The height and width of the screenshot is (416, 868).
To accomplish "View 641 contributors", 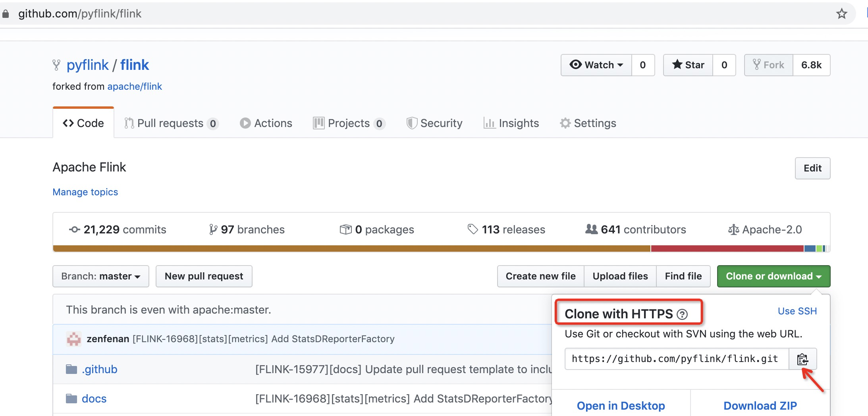I will 636,230.
